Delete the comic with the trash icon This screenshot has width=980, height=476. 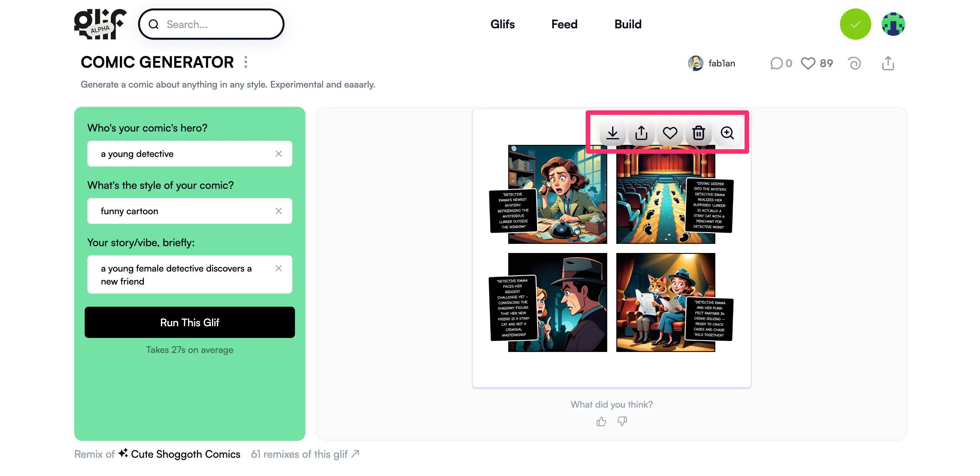pyautogui.click(x=698, y=133)
